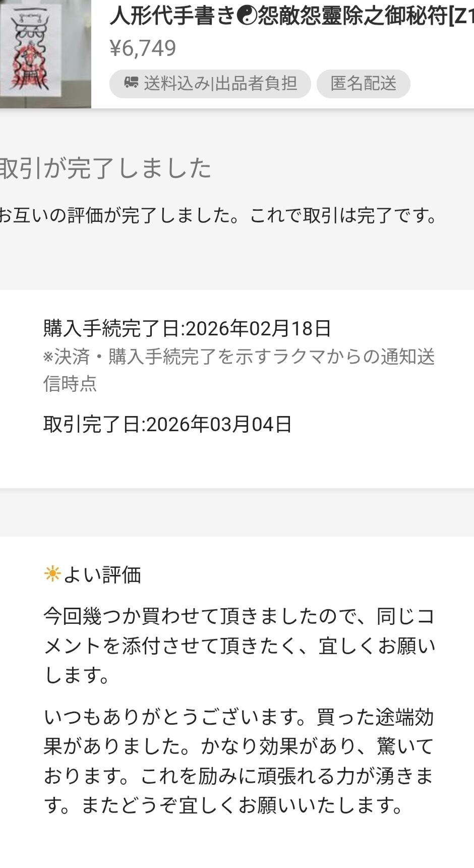The image size is (474, 868).
Task: Select the これで取引は完了です sentence
Action: pyautogui.click(x=343, y=216)
